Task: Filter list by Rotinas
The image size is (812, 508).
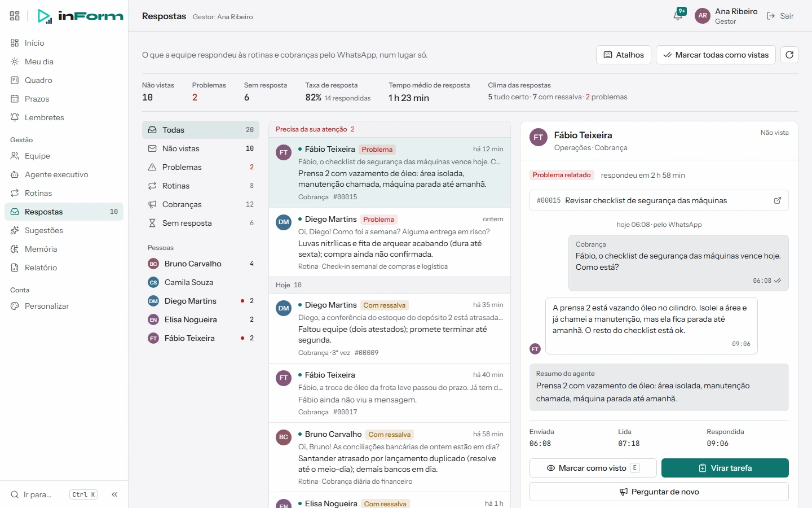Action: [201, 186]
